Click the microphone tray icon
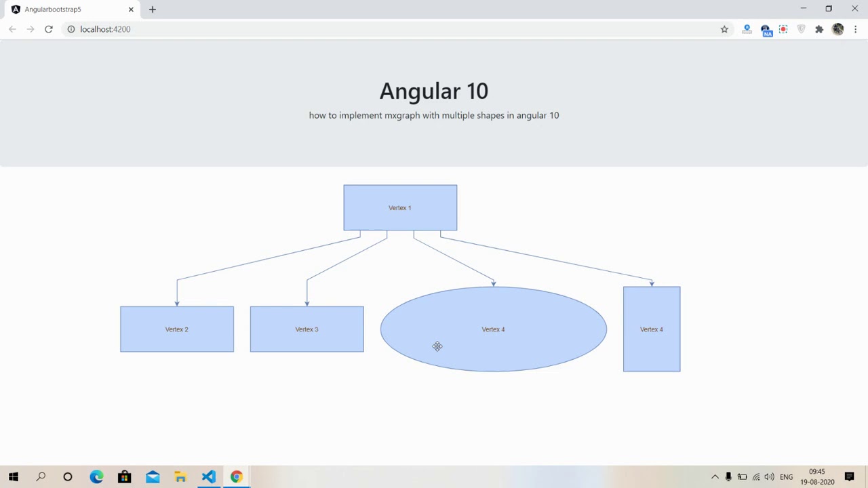The image size is (868, 488). click(728, 477)
